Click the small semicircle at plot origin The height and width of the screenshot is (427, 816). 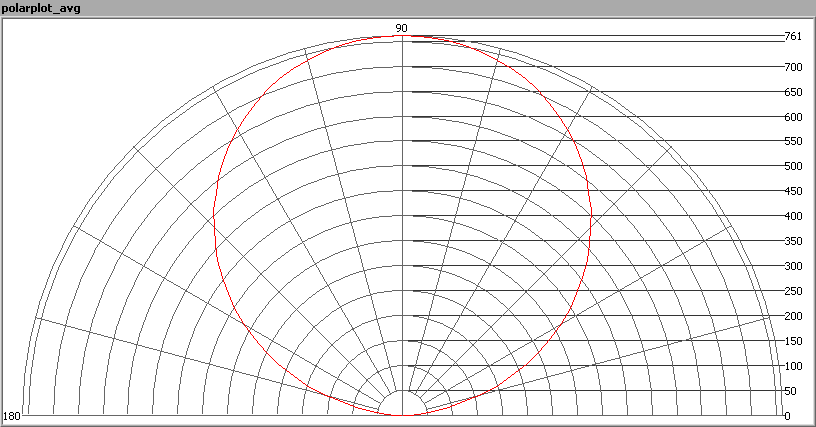point(402,404)
